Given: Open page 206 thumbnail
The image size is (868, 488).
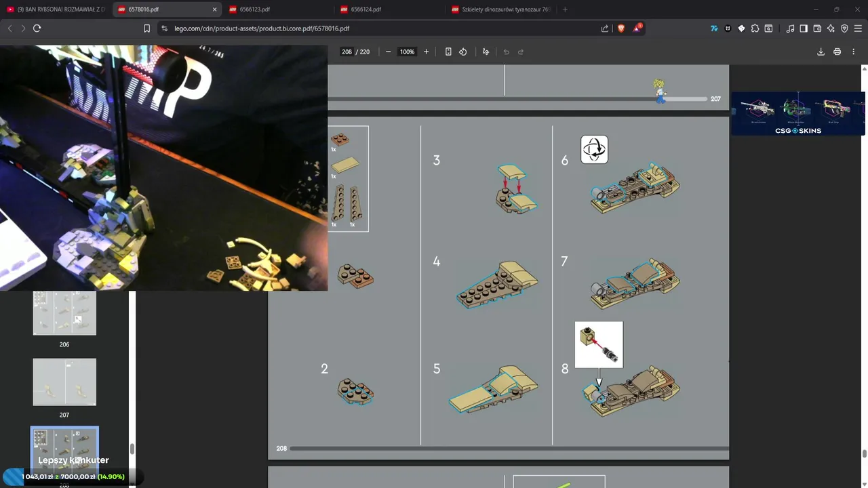Looking at the screenshot, I should coord(64,313).
